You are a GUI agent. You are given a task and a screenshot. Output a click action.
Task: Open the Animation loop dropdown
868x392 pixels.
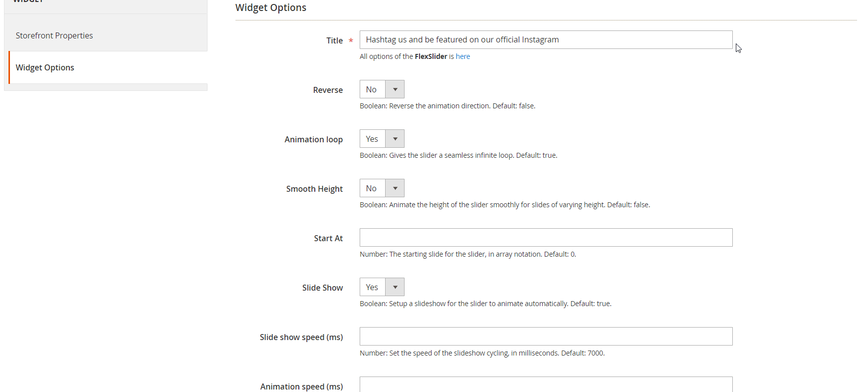pyautogui.click(x=382, y=139)
